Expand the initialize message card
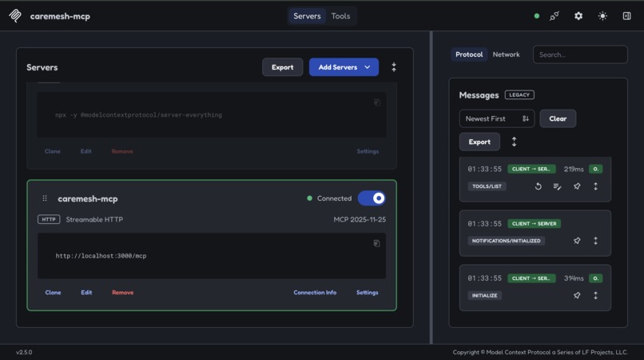 click(595, 295)
